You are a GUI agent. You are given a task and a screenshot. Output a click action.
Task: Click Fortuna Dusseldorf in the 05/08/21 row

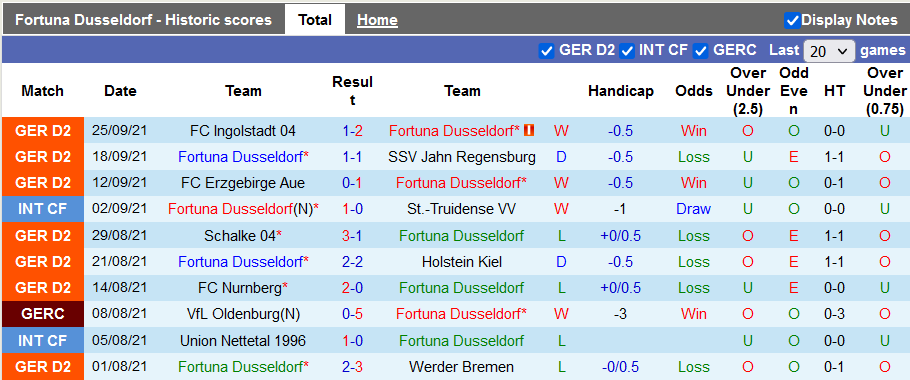click(461, 341)
